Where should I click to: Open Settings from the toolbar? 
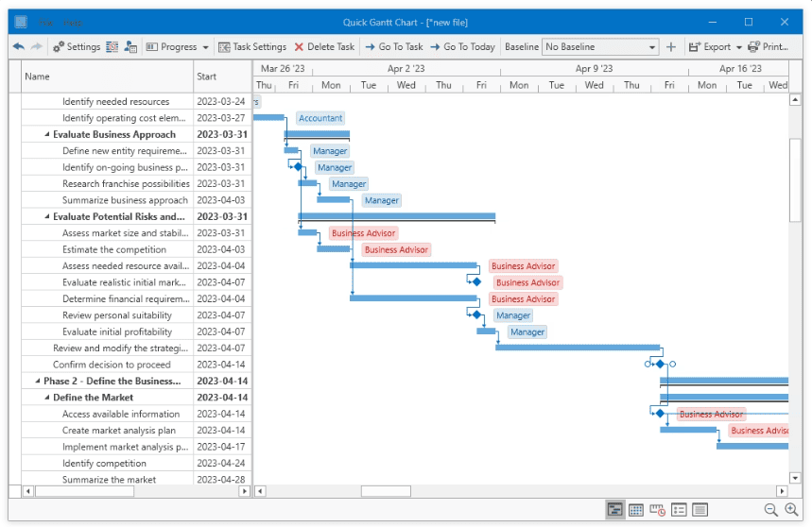tap(77, 46)
